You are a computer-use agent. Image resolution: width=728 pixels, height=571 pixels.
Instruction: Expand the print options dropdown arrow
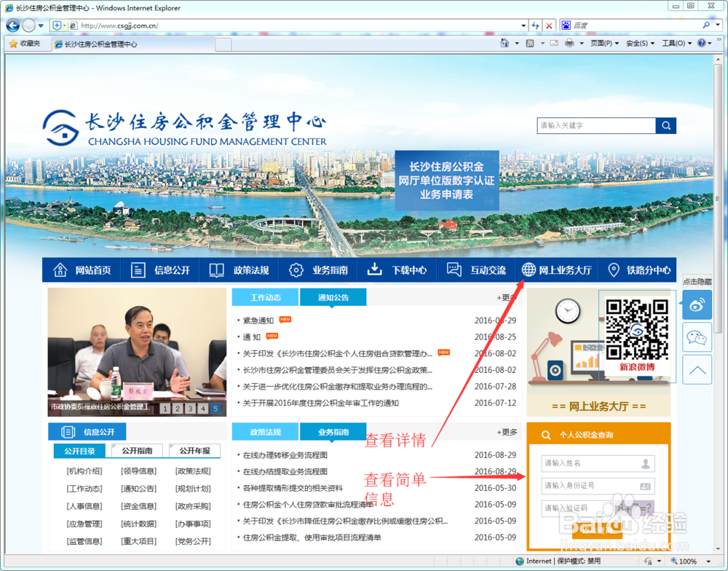click(581, 43)
